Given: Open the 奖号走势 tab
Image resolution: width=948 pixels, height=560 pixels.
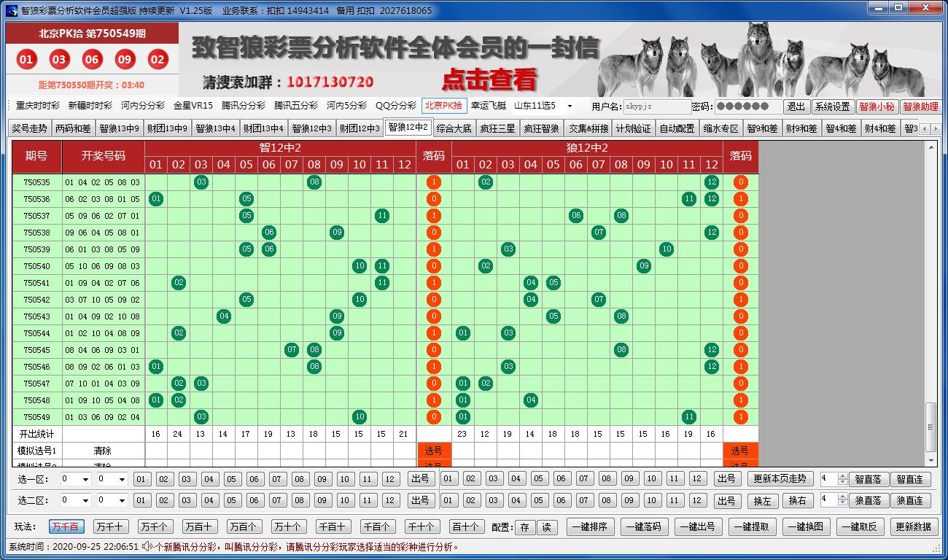Looking at the screenshot, I should [x=29, y=129].
